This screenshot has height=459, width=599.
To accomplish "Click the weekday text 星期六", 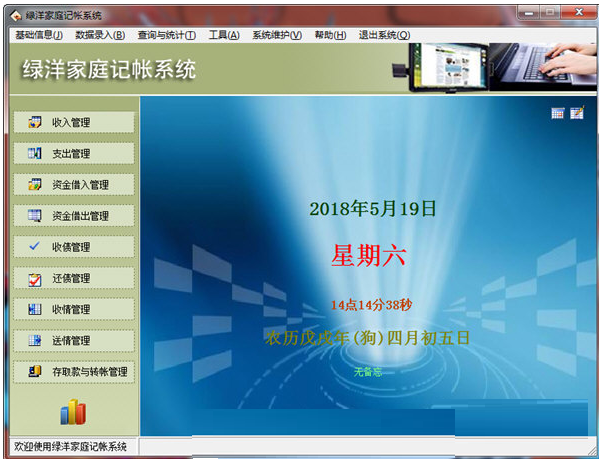I will tap(368, 255).
